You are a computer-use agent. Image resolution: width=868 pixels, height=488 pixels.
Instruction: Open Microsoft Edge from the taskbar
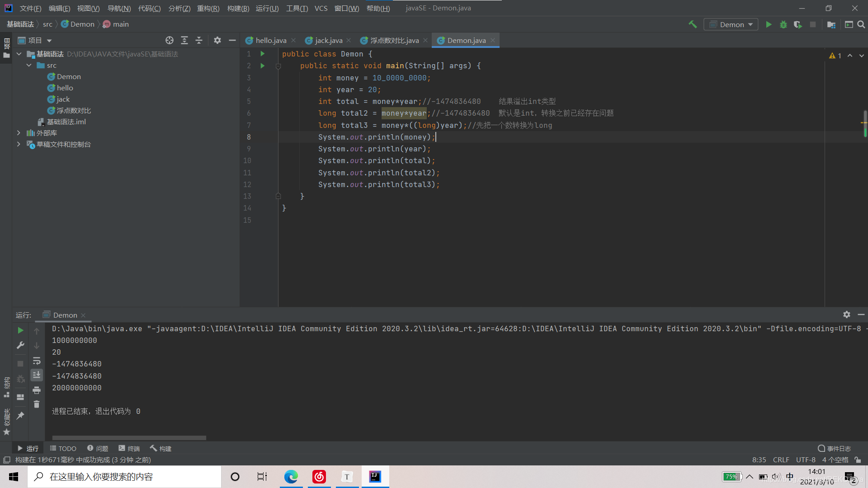pyautogui.click(x=291, y=477)
